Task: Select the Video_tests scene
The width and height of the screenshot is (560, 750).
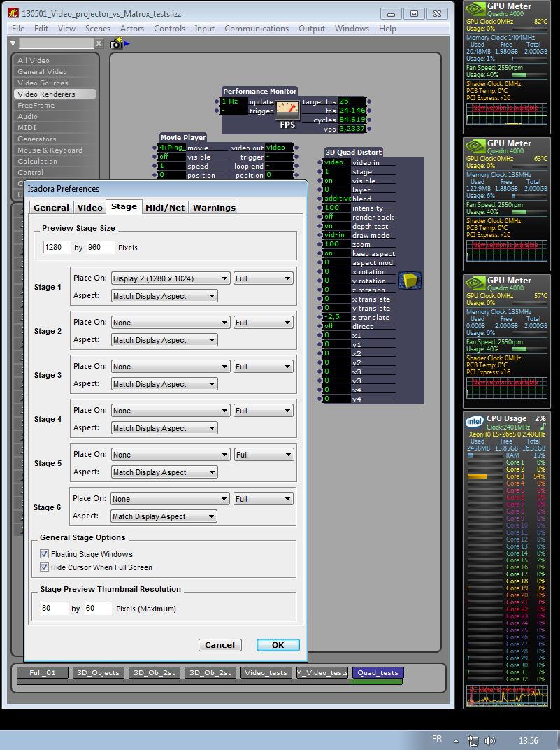Action: click(x=266, y=672)
